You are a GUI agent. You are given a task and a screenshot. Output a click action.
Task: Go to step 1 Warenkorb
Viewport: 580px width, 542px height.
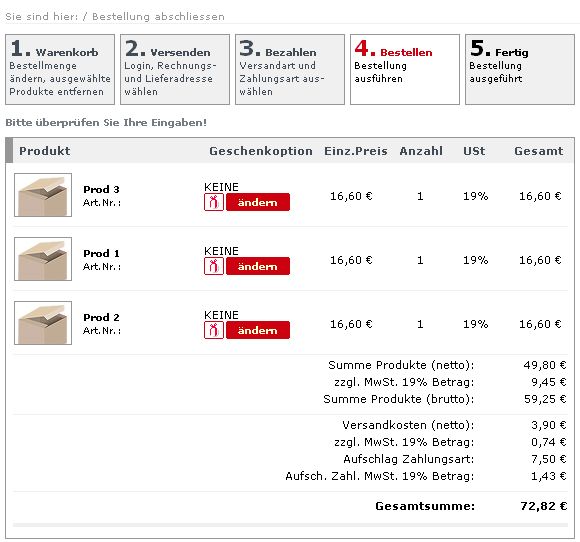click(60, 70)
